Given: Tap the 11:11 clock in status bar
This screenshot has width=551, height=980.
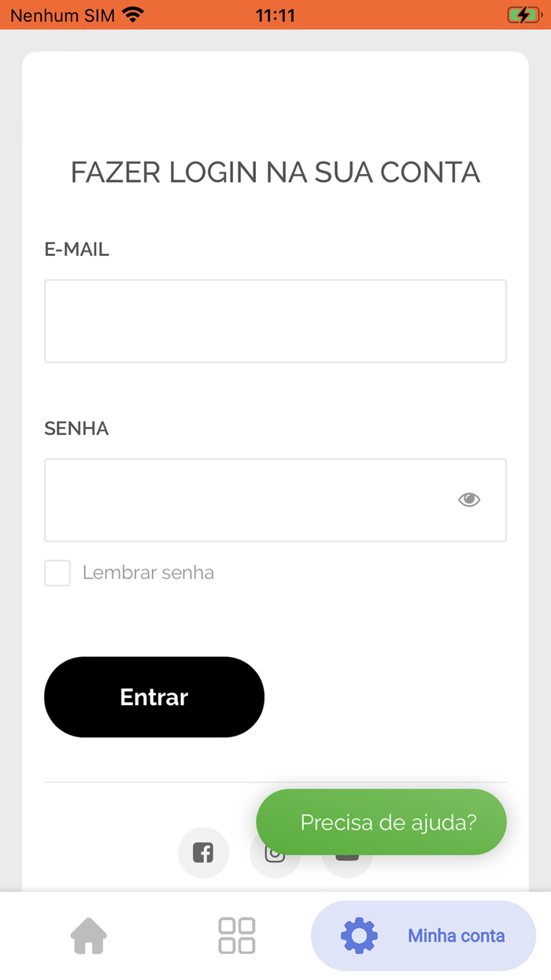Looking at the screenshot, I should tap(275, 13).
